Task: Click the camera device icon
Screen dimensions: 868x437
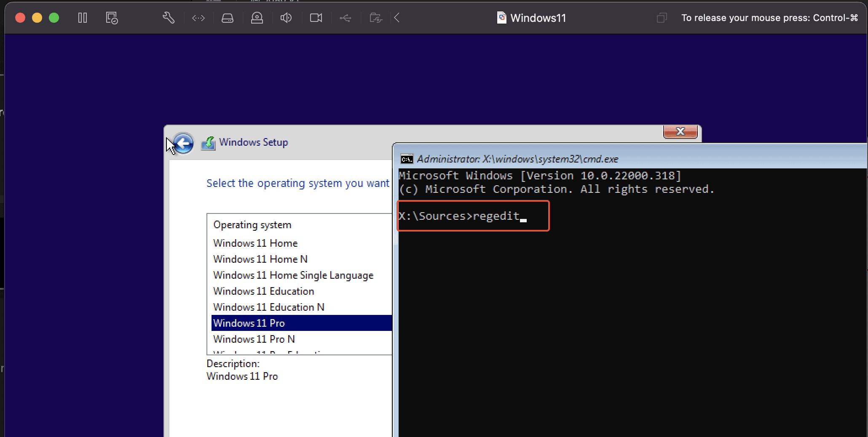Action: pyautogui.click(x=316, y=18)
